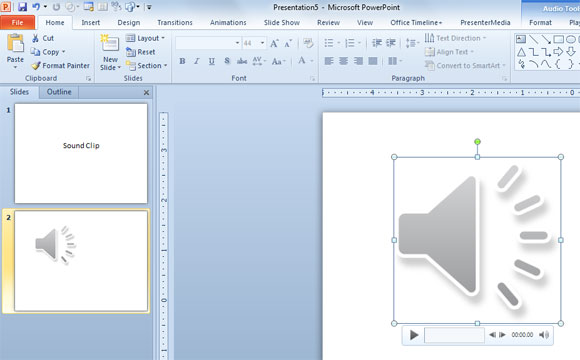Image resolution: width=580 pixels, height=360 pixels.
Task: Toggle Italic formatting
Action: 197,61
